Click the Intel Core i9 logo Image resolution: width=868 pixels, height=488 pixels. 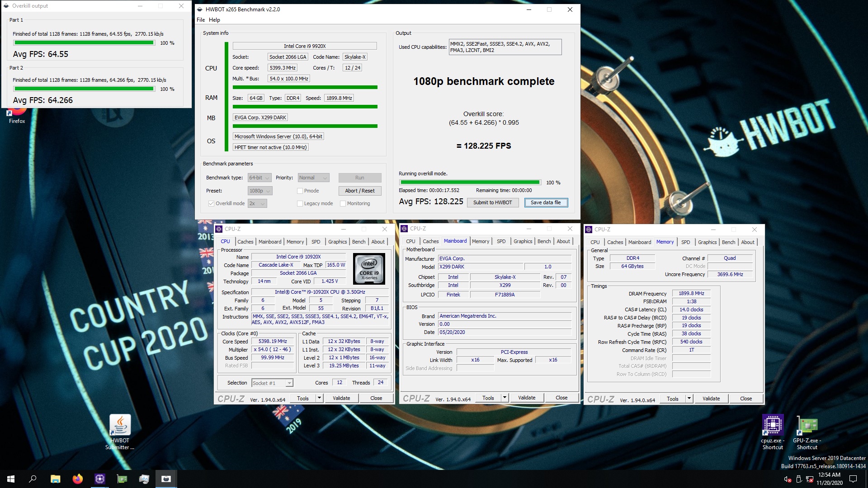pyautogui.click(x=369, y=269)
